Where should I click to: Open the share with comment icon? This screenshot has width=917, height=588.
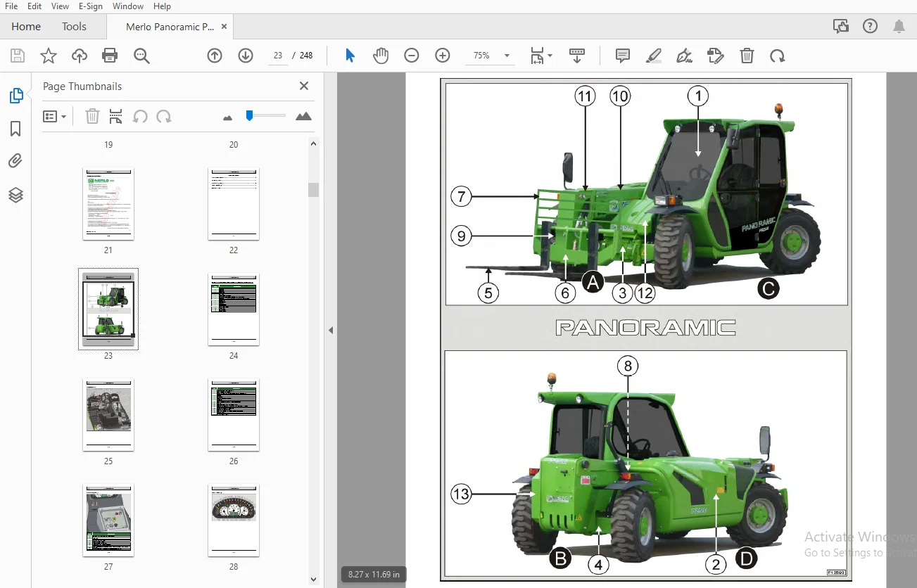tap(840, 27)
